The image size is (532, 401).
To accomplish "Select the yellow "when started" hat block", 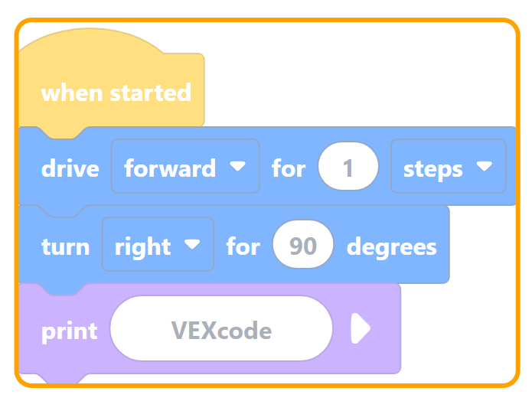I will (115, 93).
